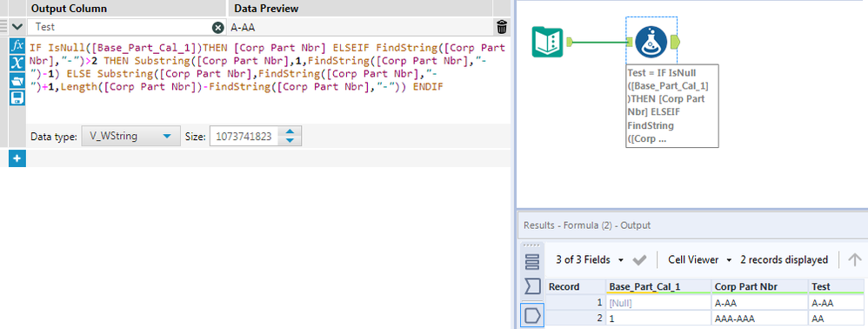Open columns and constants (X) list

click(17, 63)
